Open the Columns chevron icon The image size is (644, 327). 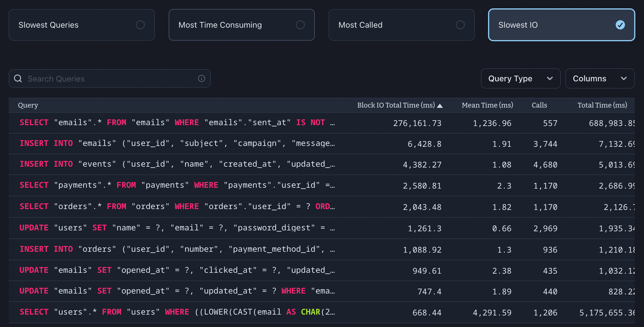pyautogui.click(x=624, y=78)
